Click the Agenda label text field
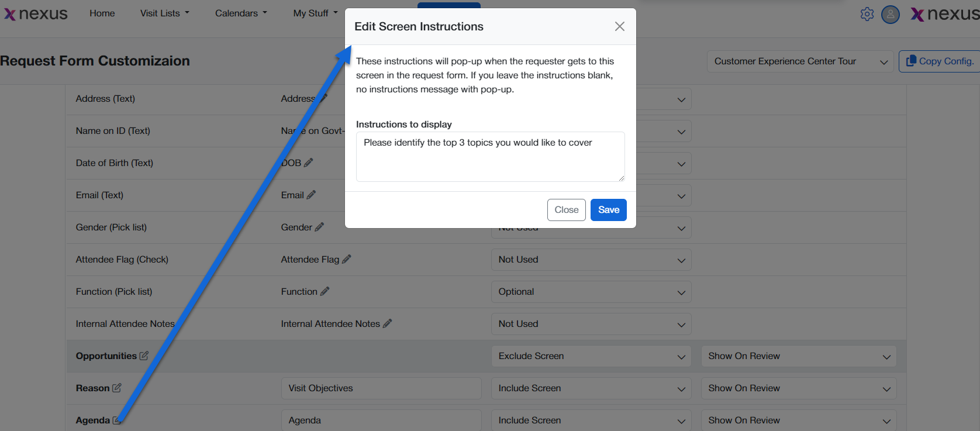Image resolution: width=980 pixels, height=431 pixels. 381,420
